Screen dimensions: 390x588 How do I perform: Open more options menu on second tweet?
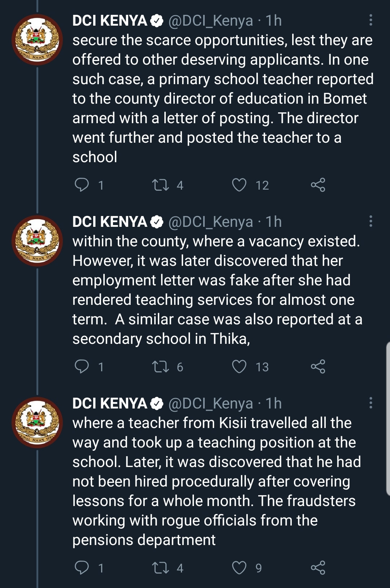(370, 221)
